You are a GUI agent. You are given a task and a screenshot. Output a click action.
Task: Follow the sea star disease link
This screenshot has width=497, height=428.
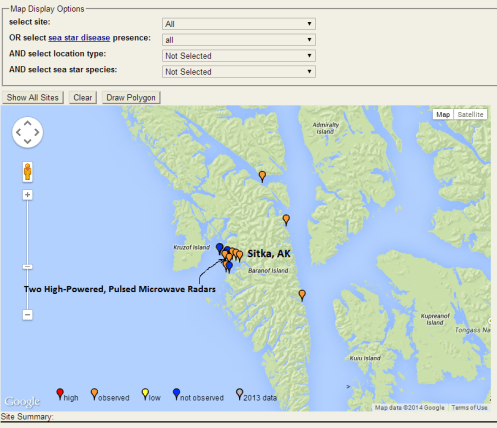(x=79, y=38)
